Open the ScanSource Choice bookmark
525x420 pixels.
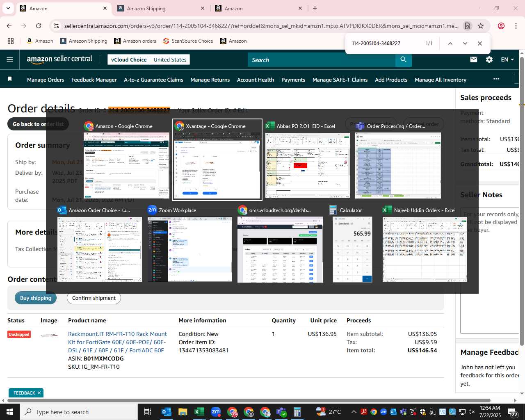point(188,41)
